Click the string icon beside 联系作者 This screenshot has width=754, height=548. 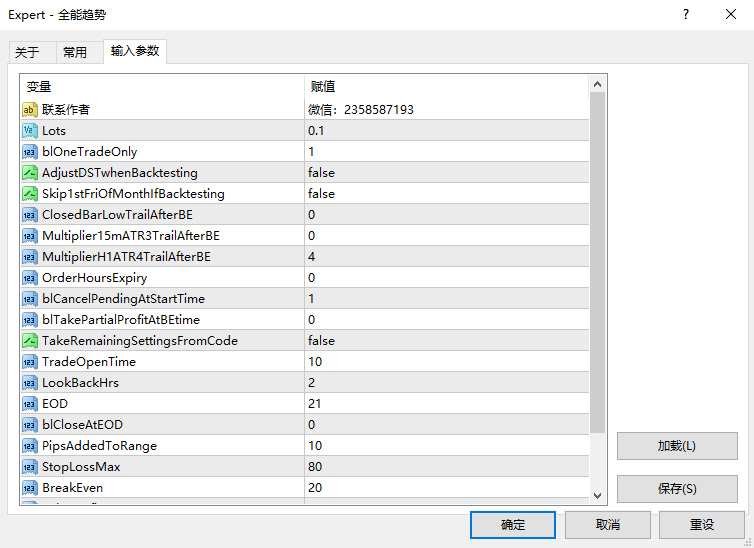pyautogui.click(x=30, y=110)
